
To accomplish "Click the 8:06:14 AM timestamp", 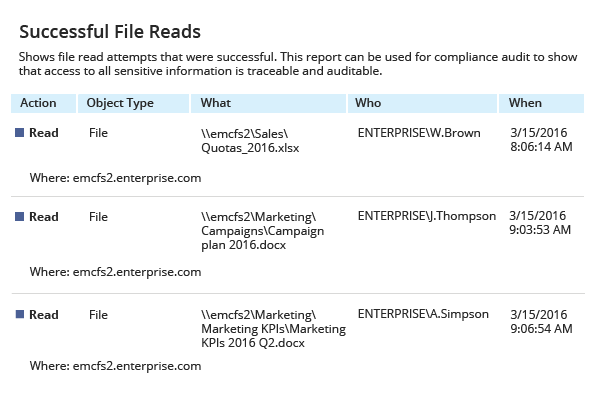I will point(541,147).
